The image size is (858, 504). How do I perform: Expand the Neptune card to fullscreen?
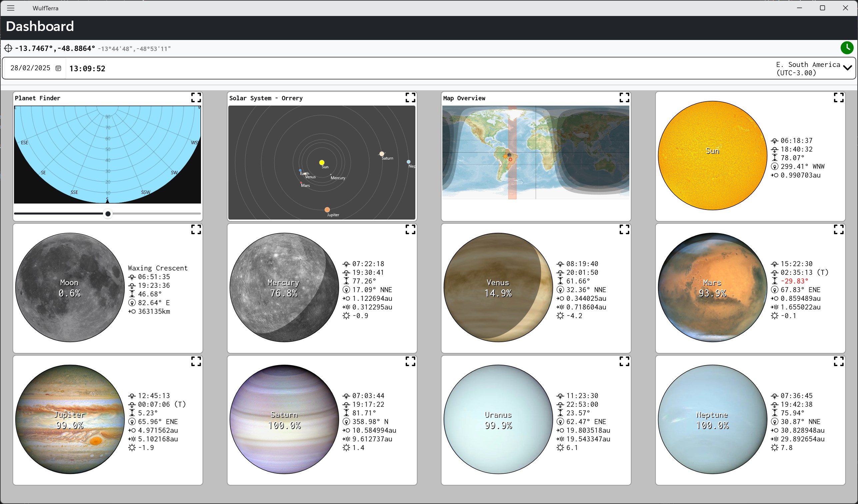838,361
